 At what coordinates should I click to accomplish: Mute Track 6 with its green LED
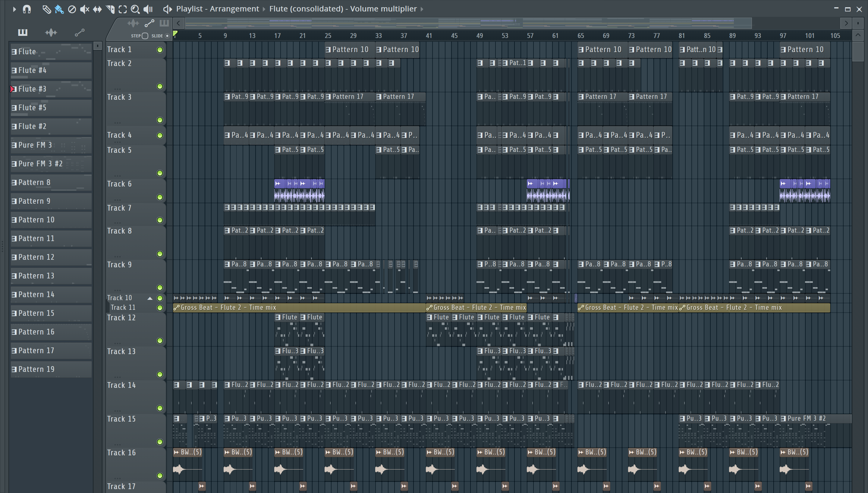(x=160, y=197)
